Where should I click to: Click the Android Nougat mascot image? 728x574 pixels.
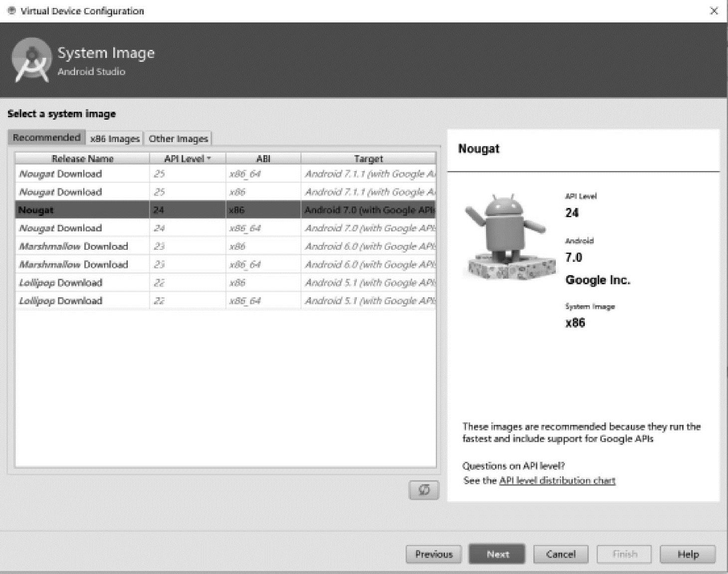(509, 236)
